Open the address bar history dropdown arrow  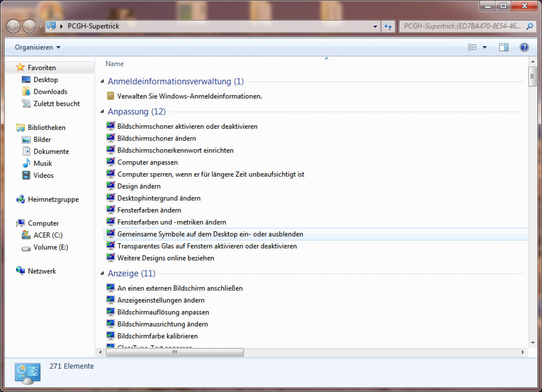pyautogui.click(x=375, y=26)
